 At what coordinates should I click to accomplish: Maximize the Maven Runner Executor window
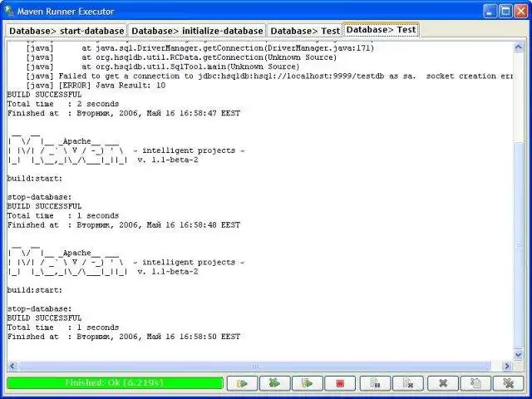[x=505, y=11]
